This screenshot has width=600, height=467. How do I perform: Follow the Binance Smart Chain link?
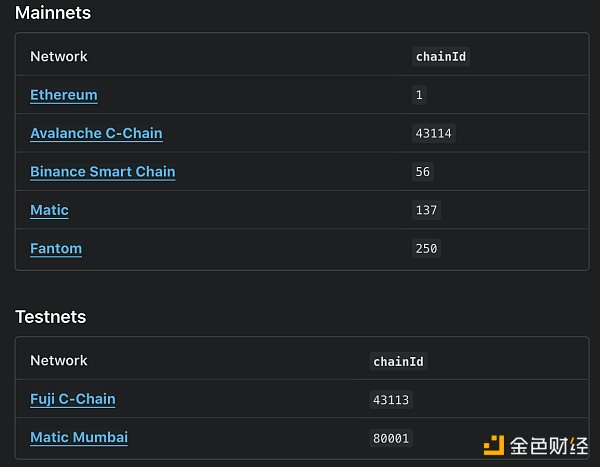pyautogui.click(x=102, y=171)
